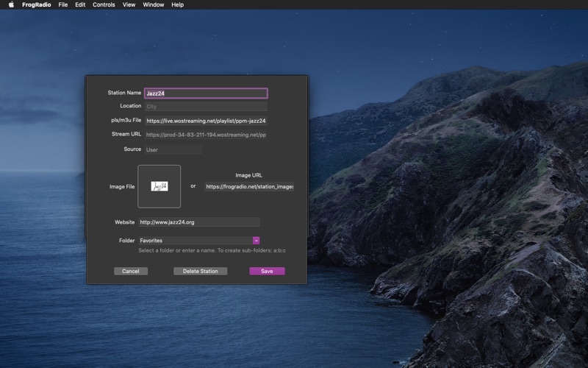588x368 pixels.
Task: Open the Window menu
Action: (154, 4)
